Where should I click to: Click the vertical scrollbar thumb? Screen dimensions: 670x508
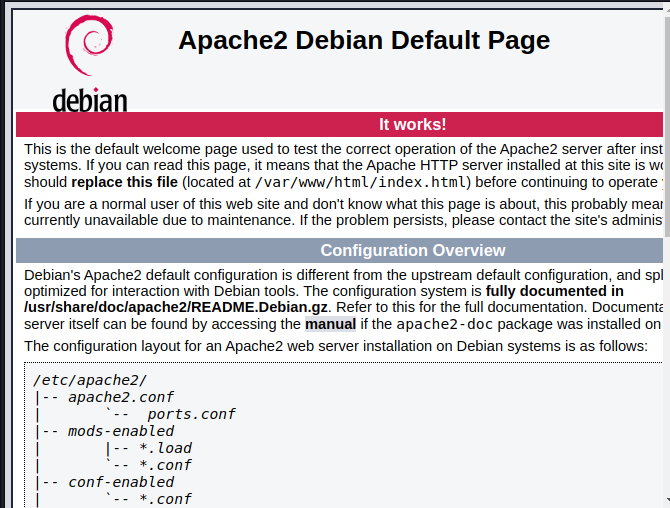(x=667, y=126)
